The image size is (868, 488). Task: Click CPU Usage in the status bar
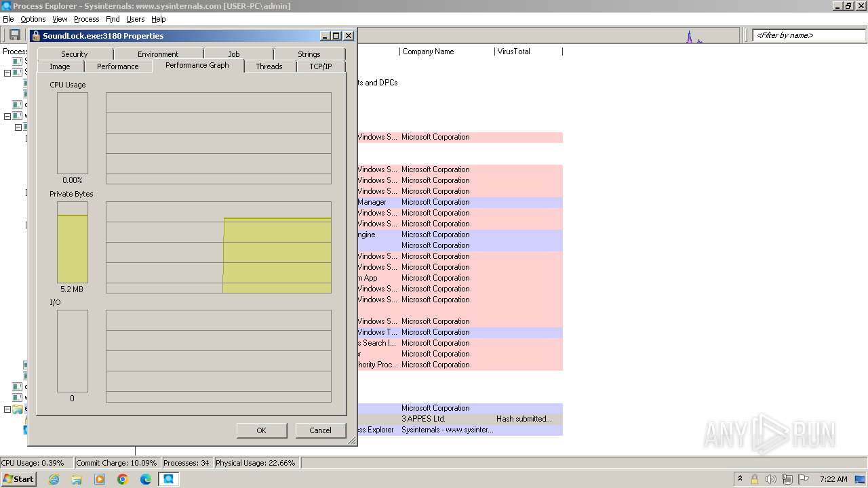(x=36, y=463)
